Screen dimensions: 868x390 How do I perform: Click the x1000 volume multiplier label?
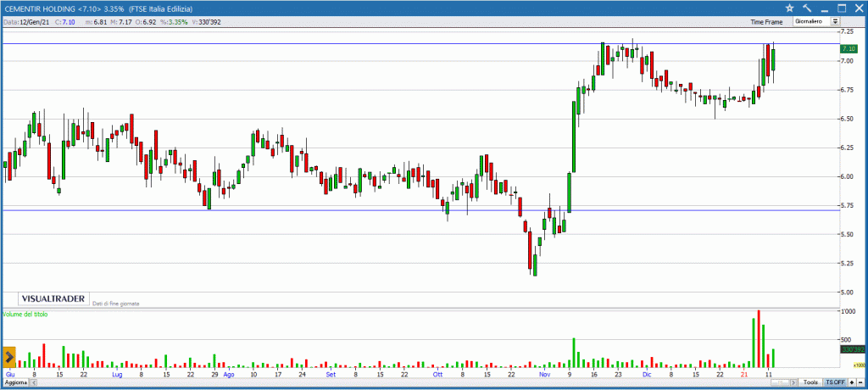859,365
